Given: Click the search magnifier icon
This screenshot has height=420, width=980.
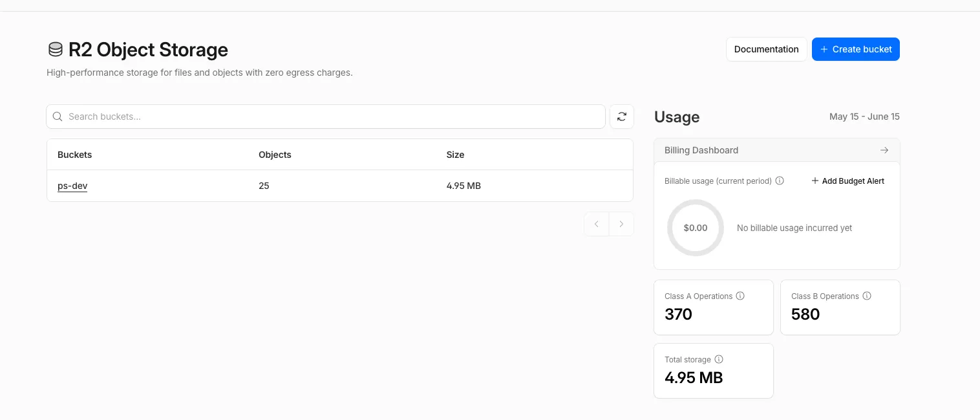Looking at the screenshot, I should pyautogui.click(x=58, y=116).
